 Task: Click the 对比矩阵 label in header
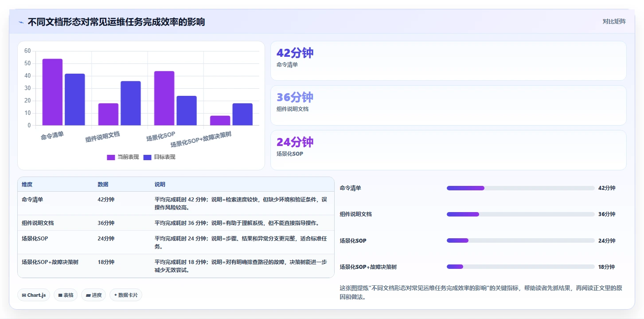(614, 21)
